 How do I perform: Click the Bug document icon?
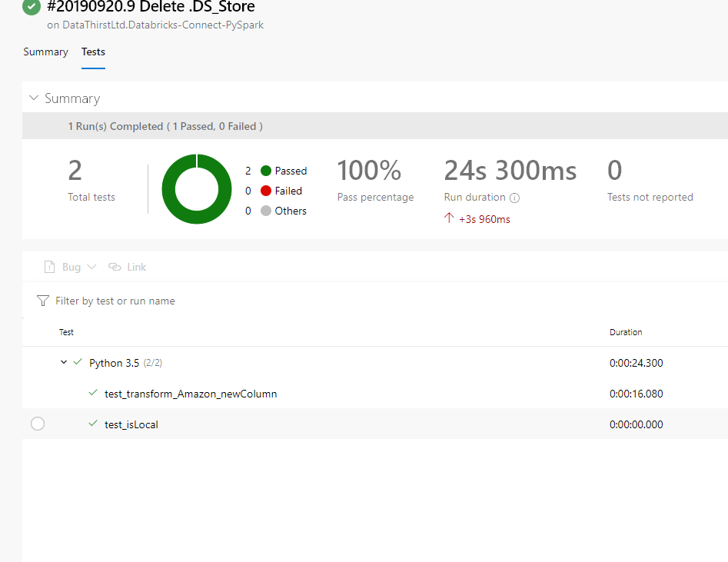point(49,267)
